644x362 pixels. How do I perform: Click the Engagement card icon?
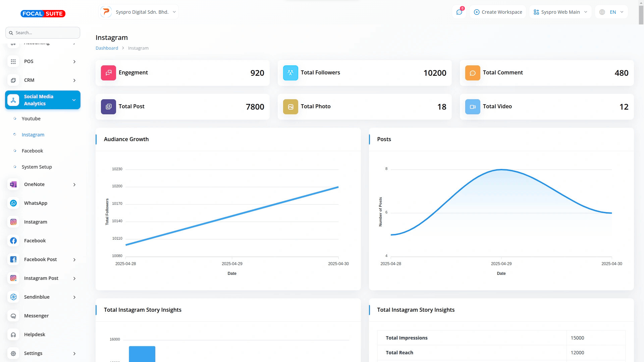coord(108,73)
